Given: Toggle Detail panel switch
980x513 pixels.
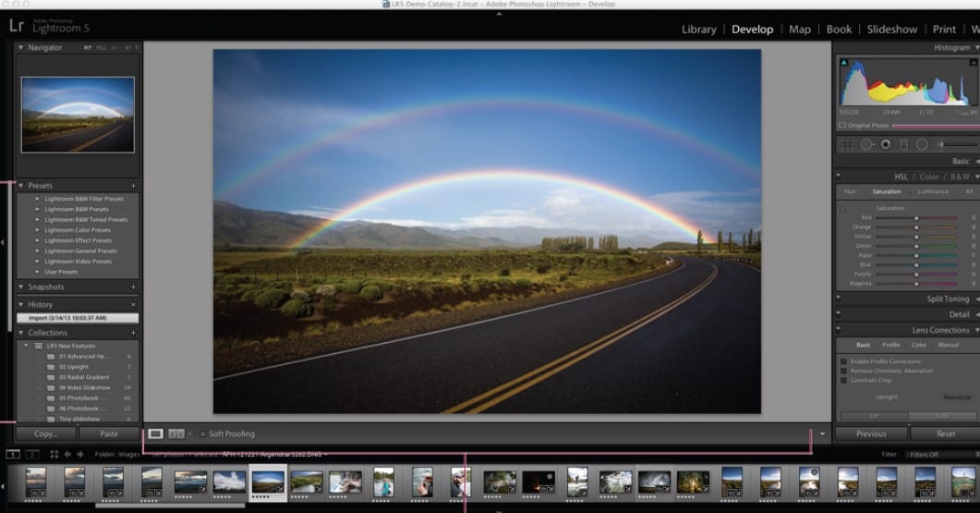Looking at the screenshot, I should (x=839, y=314).
